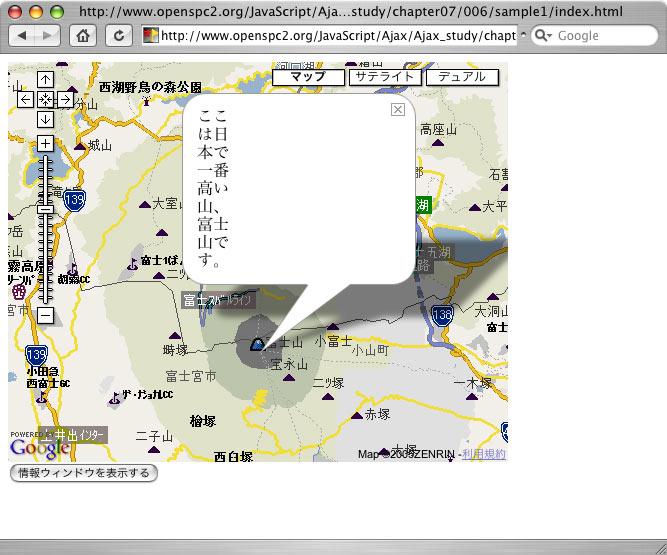
Task: Zoom out with the minus button
Action: coord(46,316)
